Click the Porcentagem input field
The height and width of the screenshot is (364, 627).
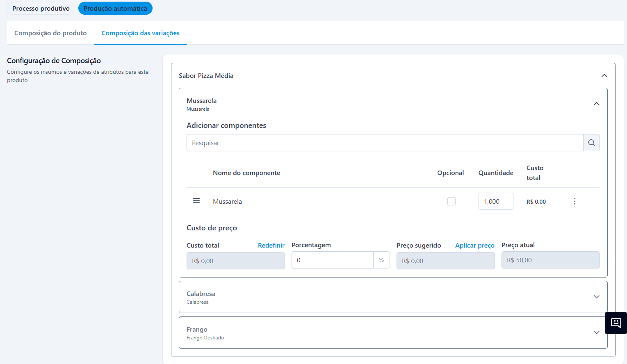[x=332, y=260]
